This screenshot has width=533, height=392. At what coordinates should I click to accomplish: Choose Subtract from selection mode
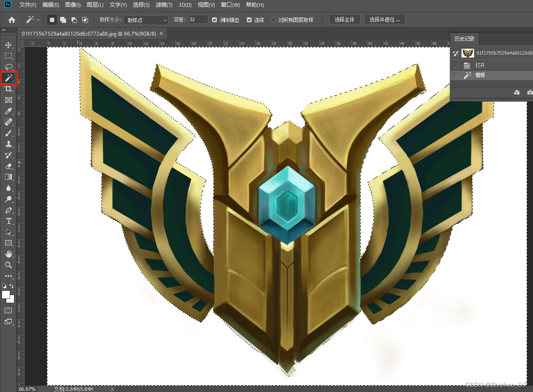coord(74,19)
